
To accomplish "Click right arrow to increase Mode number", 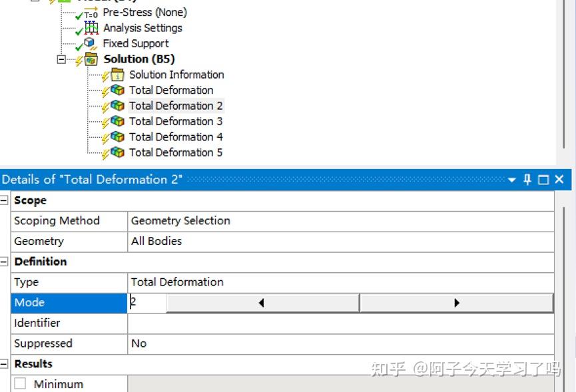I will pyautogui.click(x=457, y=303).
